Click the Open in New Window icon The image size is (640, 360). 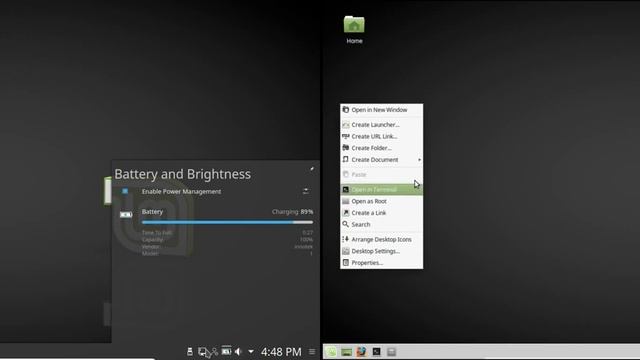click(x=346, y=109)
